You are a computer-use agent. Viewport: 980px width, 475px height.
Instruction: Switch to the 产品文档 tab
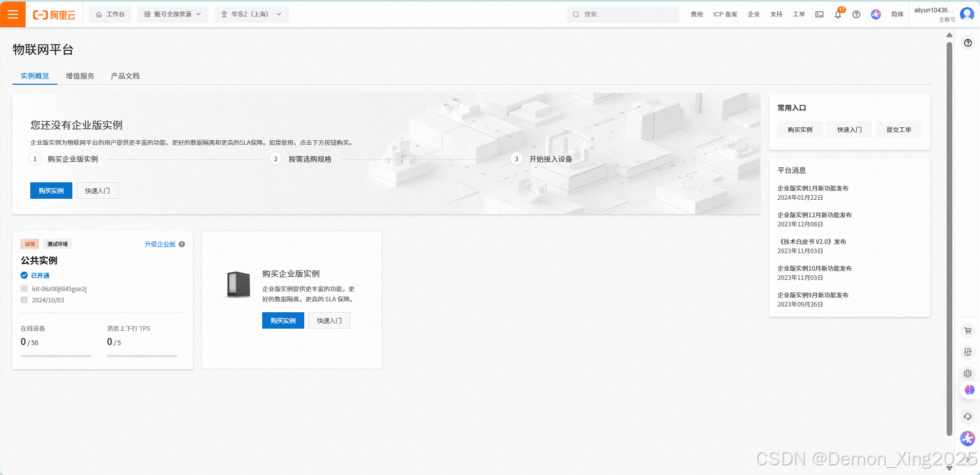125,76
